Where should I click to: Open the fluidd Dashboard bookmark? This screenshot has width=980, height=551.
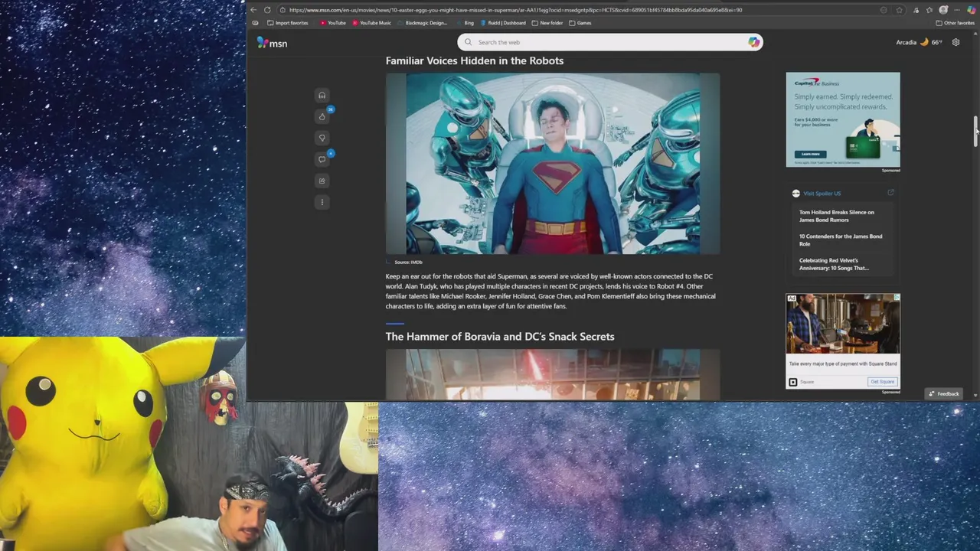tap(503, 23)
